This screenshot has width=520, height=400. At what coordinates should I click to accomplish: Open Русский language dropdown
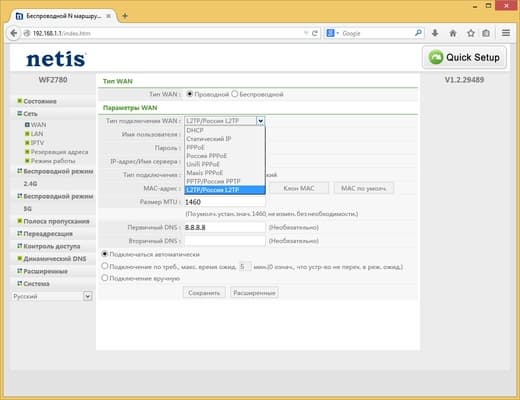pos(52,296)
